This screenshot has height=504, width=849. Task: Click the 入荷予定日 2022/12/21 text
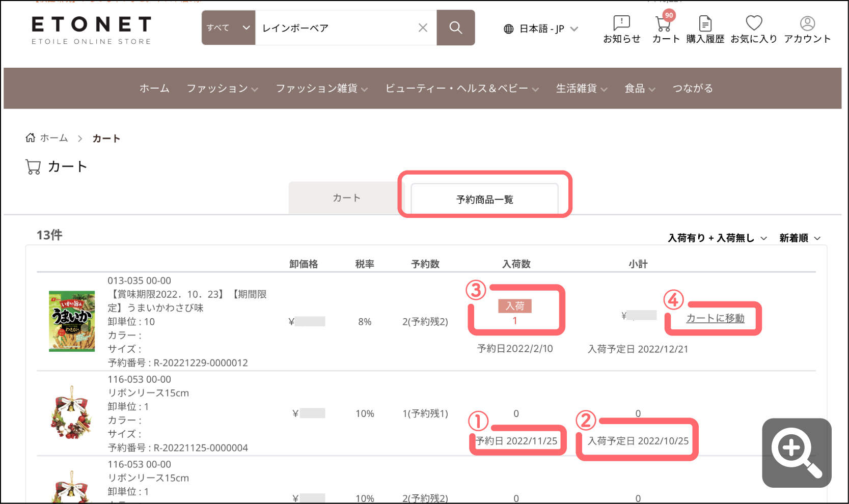click(x=638, y=349)
